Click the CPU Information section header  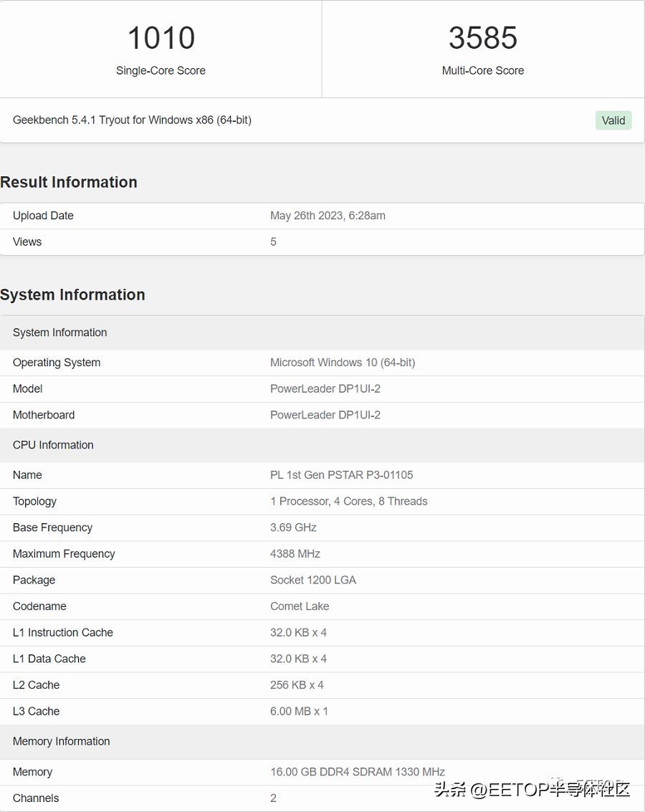tap(53, 445)
